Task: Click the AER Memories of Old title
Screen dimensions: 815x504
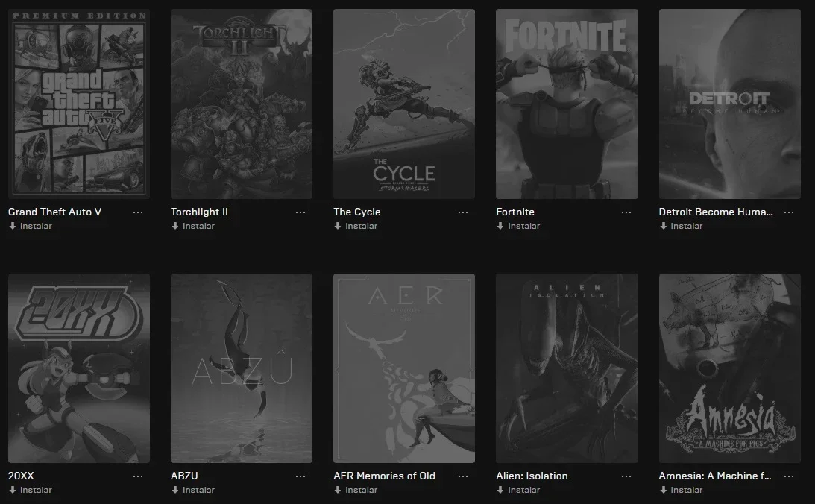Action: [x=384, y=476]
